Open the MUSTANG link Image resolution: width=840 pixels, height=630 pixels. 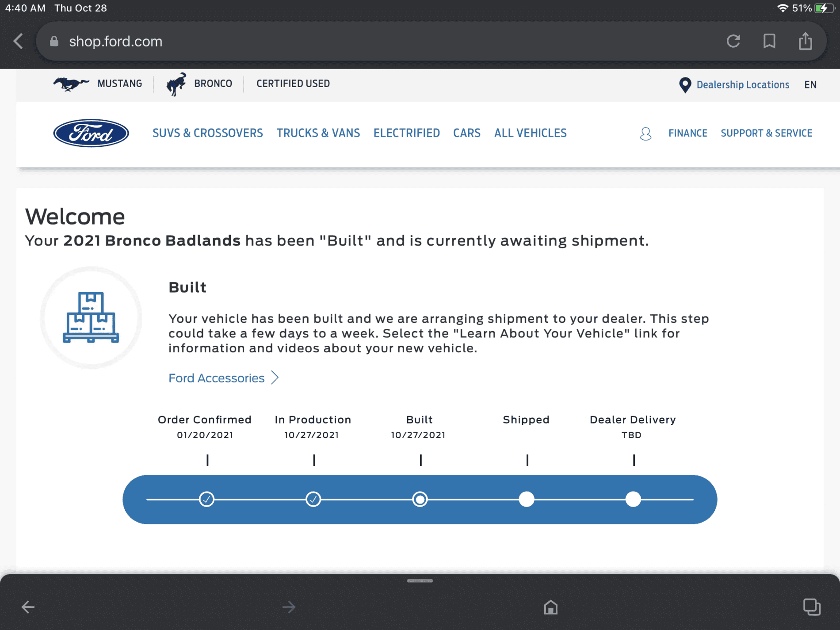click(x=120, y=84)
